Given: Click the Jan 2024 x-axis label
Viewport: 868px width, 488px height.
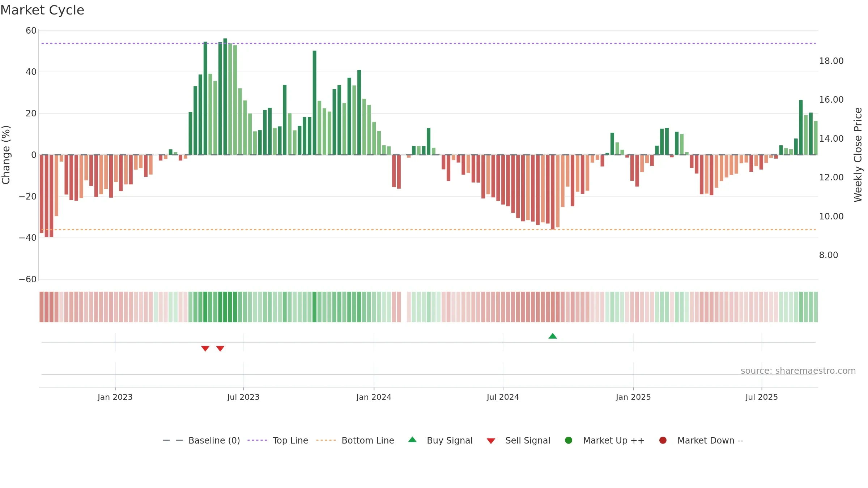Looking at the screenshot, I should 374,397.
